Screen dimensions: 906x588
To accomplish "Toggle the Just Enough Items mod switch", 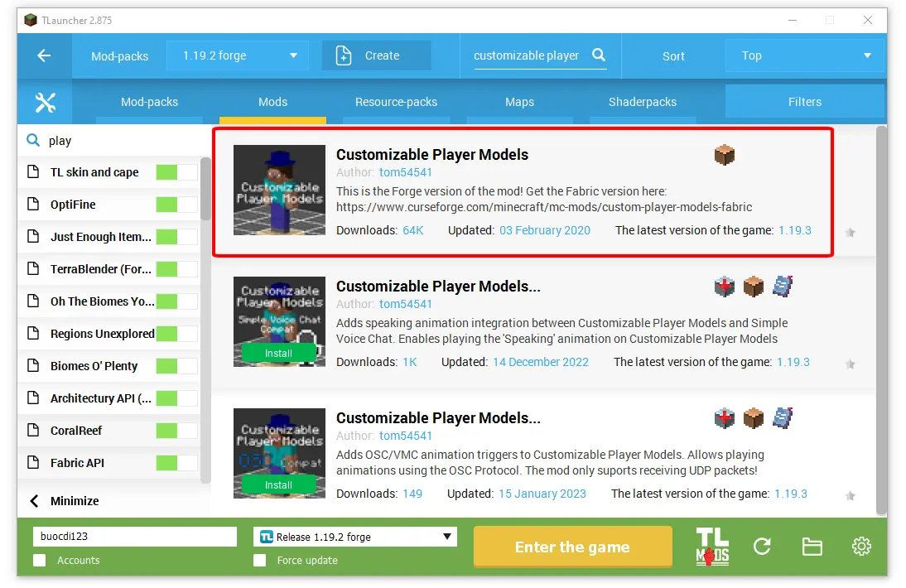I will click(x=176, y=237).
